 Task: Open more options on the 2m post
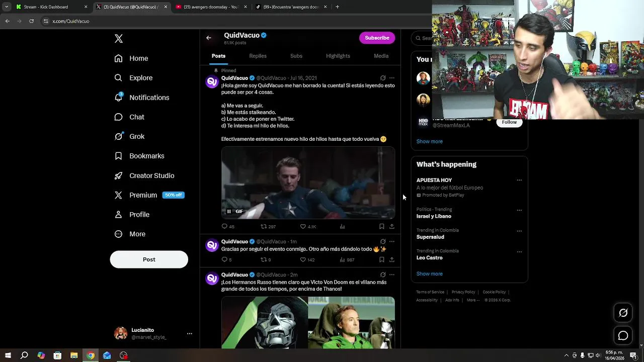click(392, 275)
